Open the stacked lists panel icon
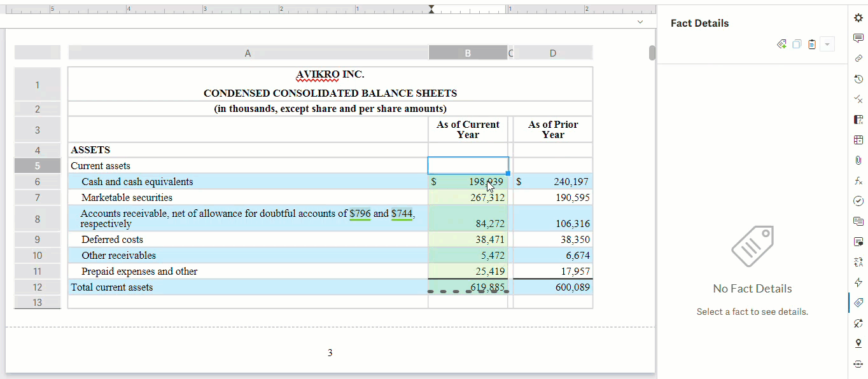This screenshot has width=868, height=379. click(858, 221)
